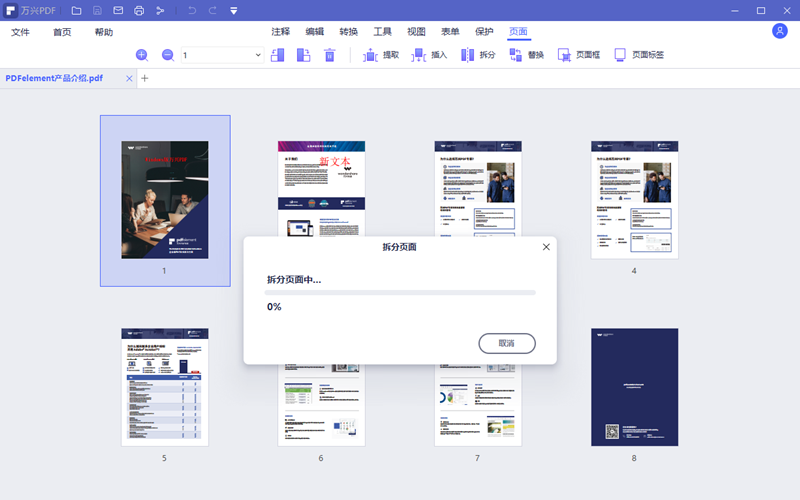Close the 拆分页面 dialog with X
This screenshot has width=800, height=500.
(x=546, y=246)
